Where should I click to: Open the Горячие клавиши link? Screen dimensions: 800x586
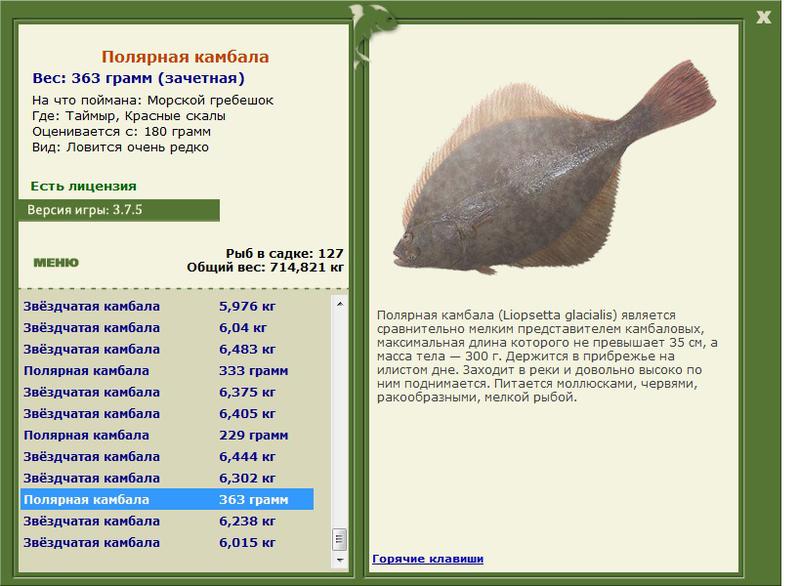(427, 559)
